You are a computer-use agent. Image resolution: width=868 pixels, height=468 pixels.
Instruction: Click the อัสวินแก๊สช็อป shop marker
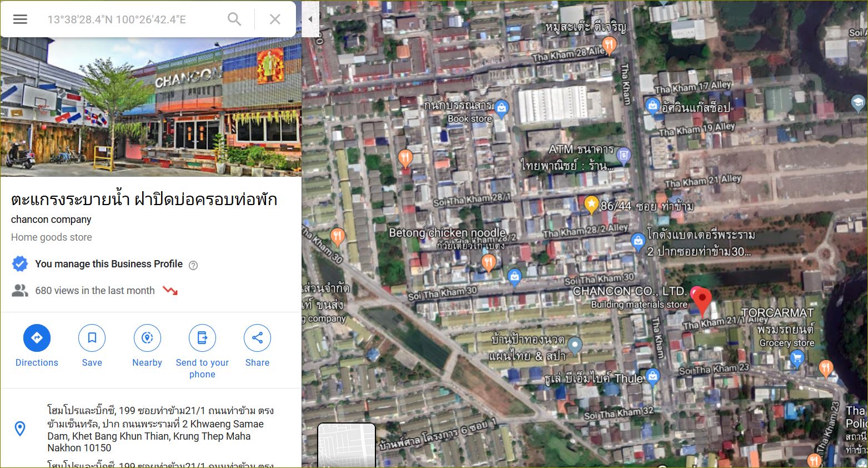pyautogui.click(x=653, y=106)
